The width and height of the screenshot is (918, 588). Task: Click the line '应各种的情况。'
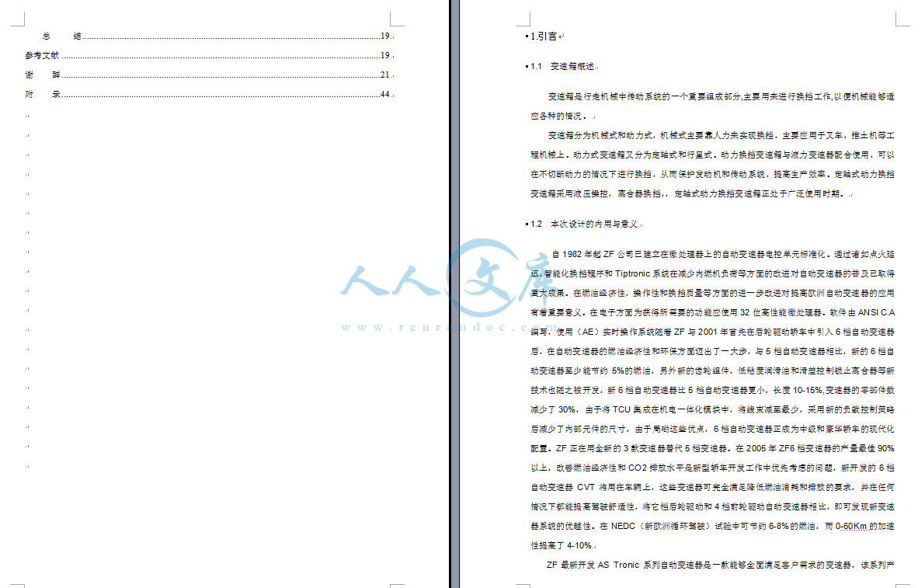click(559, 116)
